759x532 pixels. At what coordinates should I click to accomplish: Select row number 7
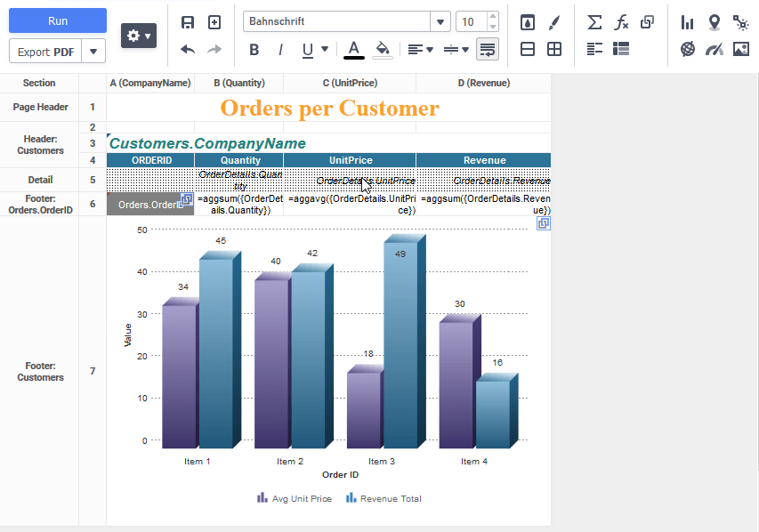(93, 371)
